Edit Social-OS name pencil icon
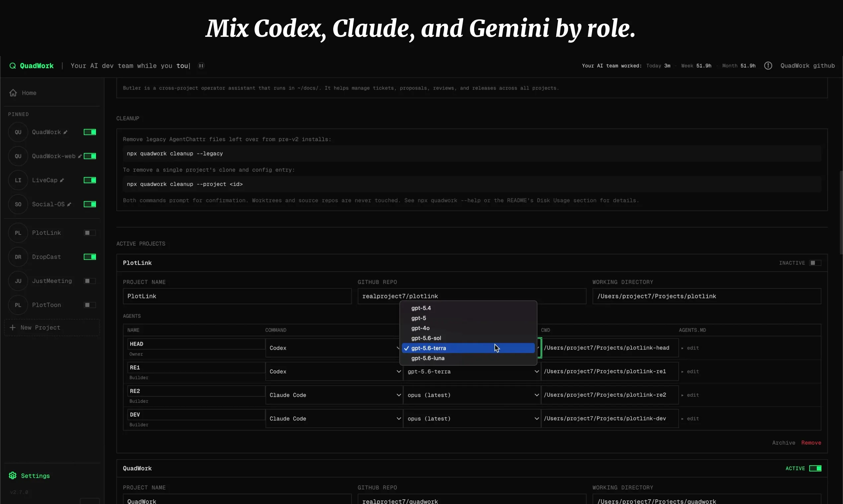This screenshot has height=504, width=843. coord(69,204)
